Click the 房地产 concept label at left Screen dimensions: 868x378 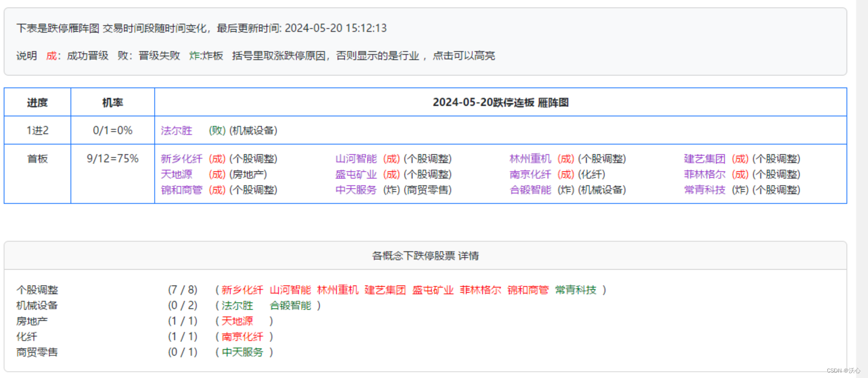(32, 321)
